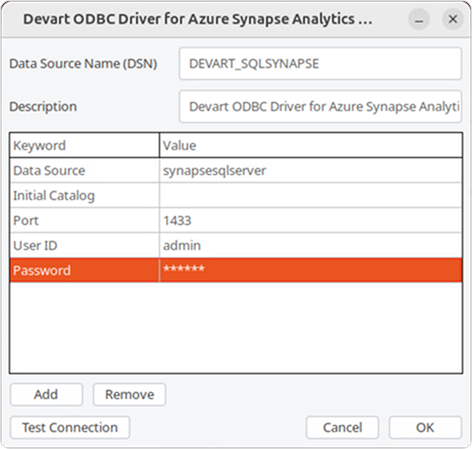Image resolution: width=472 pixels, height=449 pixels.
Task: Select the Initial Catalog keyword cell
Action: 85,195
